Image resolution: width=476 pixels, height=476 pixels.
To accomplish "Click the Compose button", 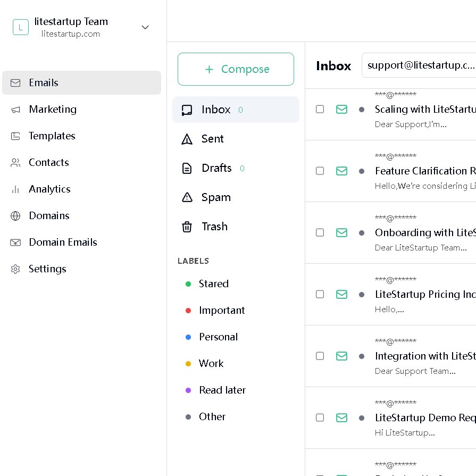I will [236, 69].
